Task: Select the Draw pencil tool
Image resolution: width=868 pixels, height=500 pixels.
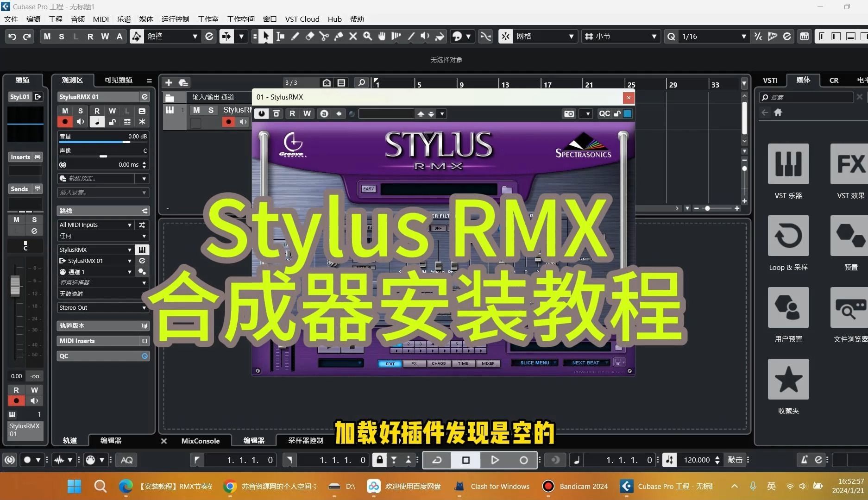Action: tap(295, 36)
